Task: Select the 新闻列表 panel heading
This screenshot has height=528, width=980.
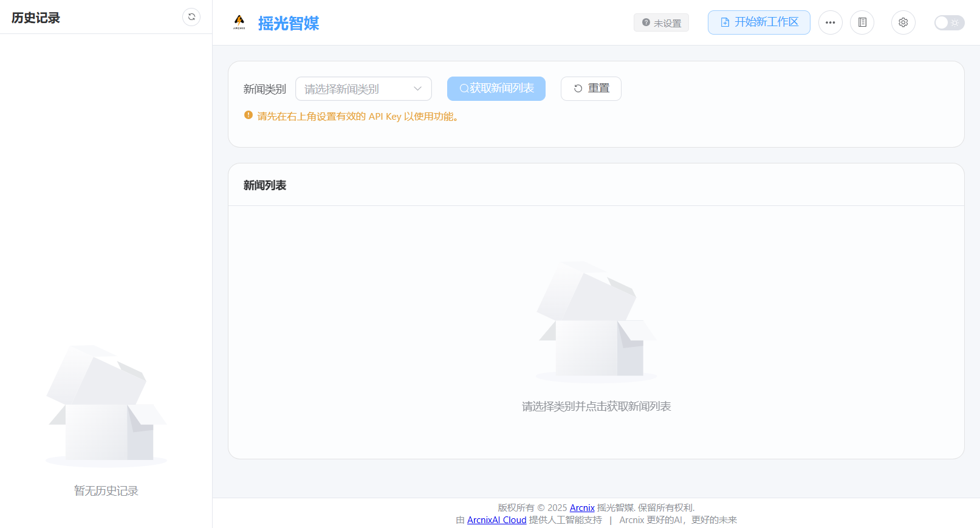Action: 264,185
